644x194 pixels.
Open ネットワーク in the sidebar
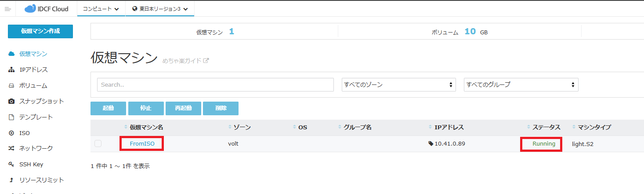[36, 148]
